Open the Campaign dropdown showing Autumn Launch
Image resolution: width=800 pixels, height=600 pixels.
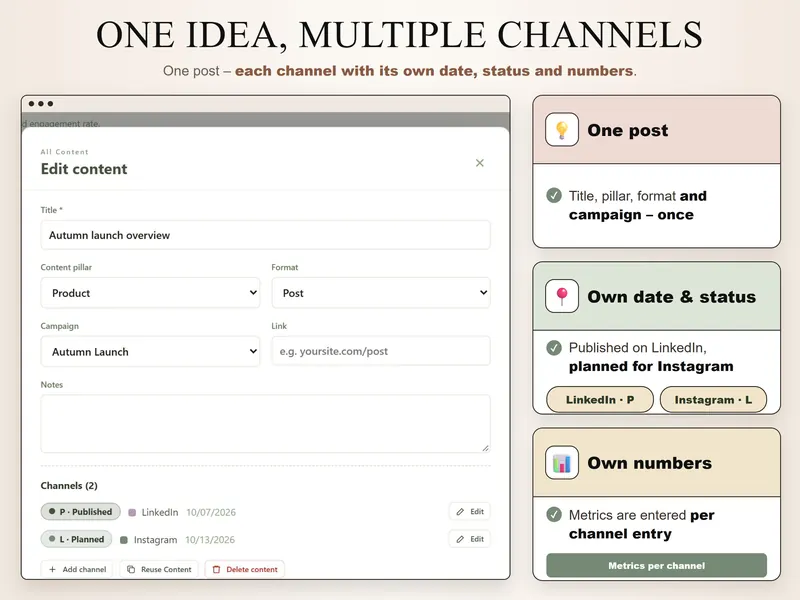click(x=151, y=352)
